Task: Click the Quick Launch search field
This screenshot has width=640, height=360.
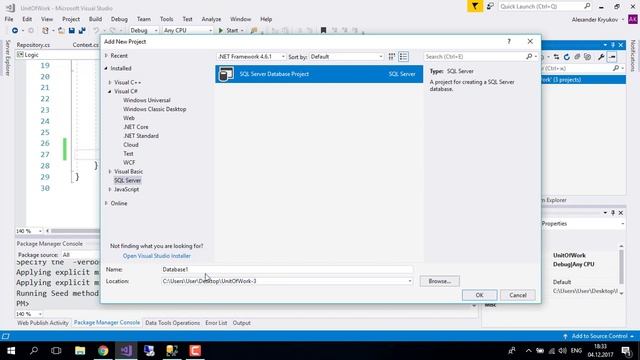Action: (541, 6)
